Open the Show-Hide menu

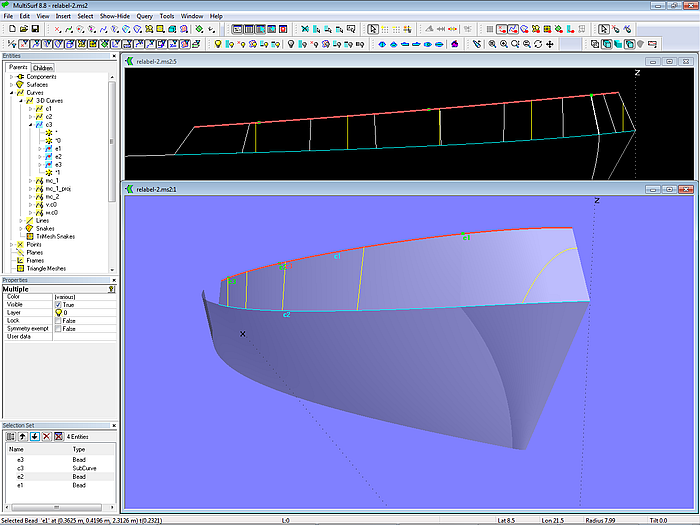click(113, 16)
